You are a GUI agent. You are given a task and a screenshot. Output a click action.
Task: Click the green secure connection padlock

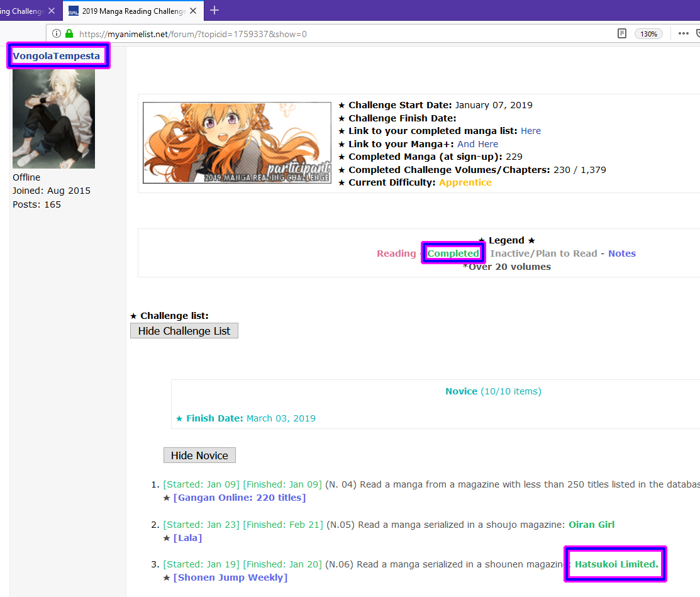point(69,34)
